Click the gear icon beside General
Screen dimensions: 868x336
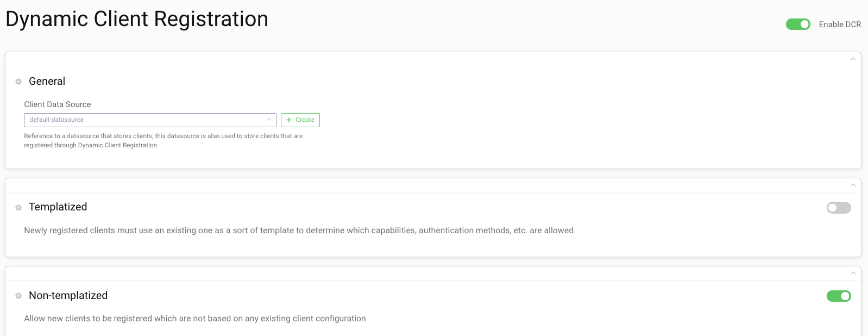pos(18,82)
